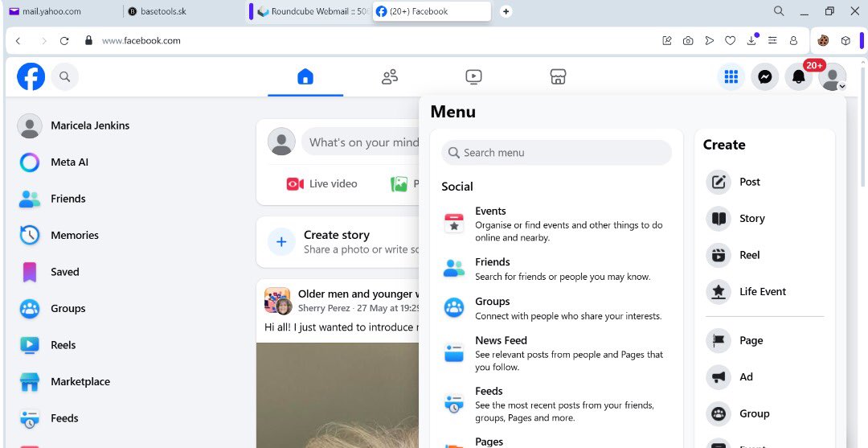Click the Facebook search magnifier icon
This screenshot has height=448, width=868.
click(x=65, y=76)
